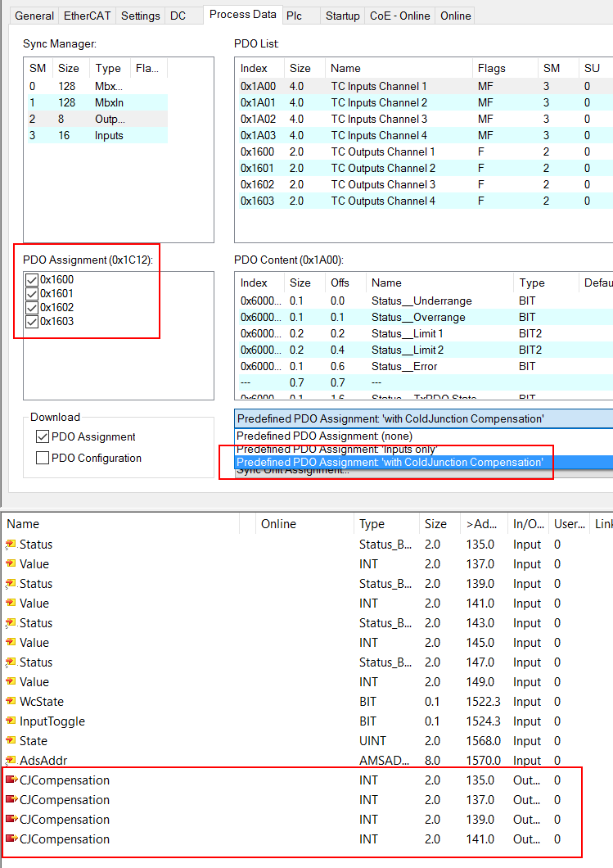613x868 pixels.
Task: Click the Status variable icon at address 139.0
Action: click(x=11, y=584)
